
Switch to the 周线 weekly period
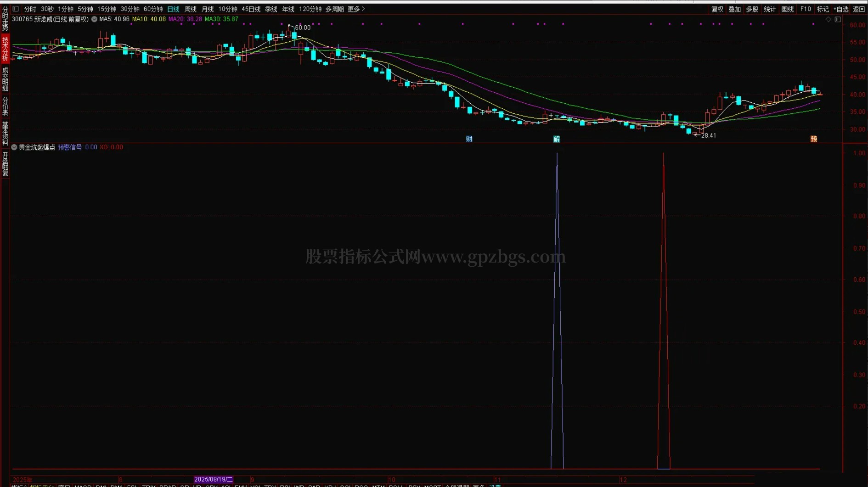pos(191,9)
